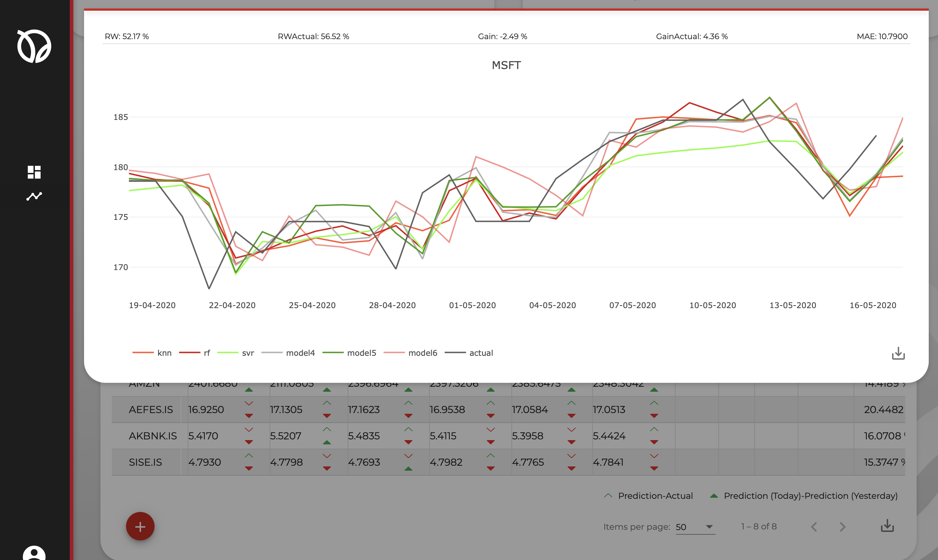Toggle model5 legend swatch
938x560 pixels.
coord(333,353)
